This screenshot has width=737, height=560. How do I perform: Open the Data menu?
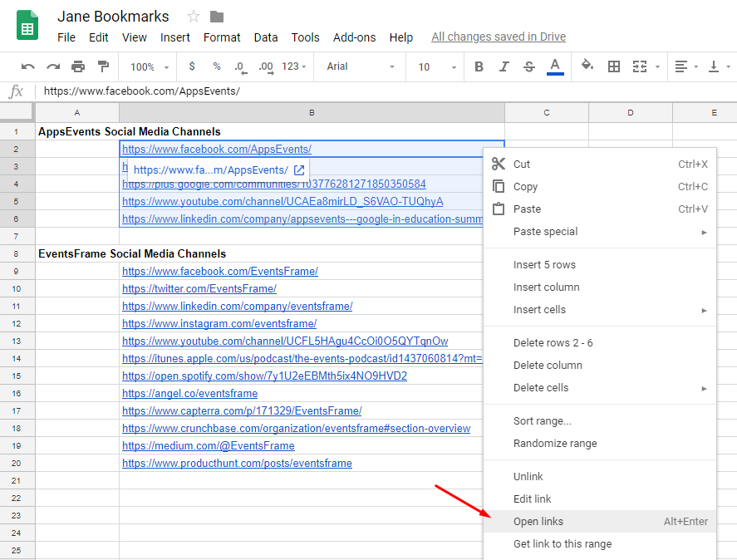pos(266,37)
